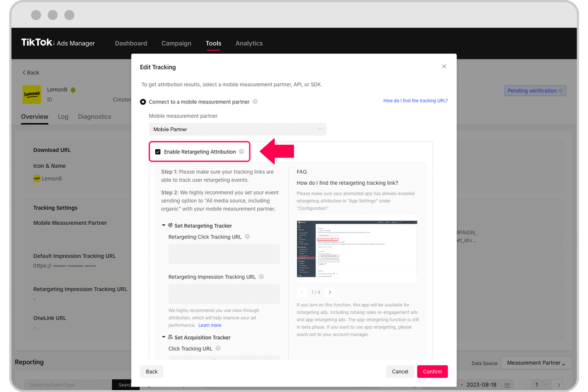
Task: Click the Retargeting Click Tracking URL field
Action: pos(224,254)
